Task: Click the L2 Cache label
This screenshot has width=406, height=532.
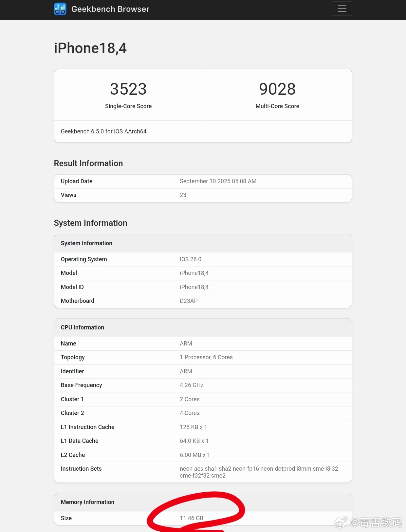Action: pyautogui.click(x=73, y=455)
